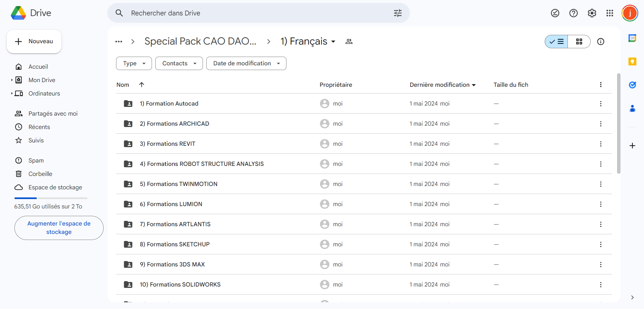Viewport: 644px width, 309px height.
Task: Open the Google account avatar
Action: tap(630, 13)
